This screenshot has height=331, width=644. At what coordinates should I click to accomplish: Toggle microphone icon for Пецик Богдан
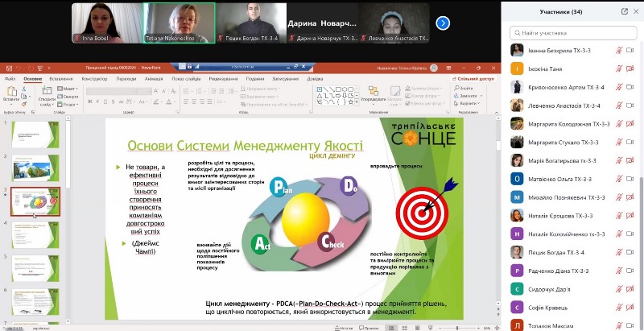(x=619, y=252)
